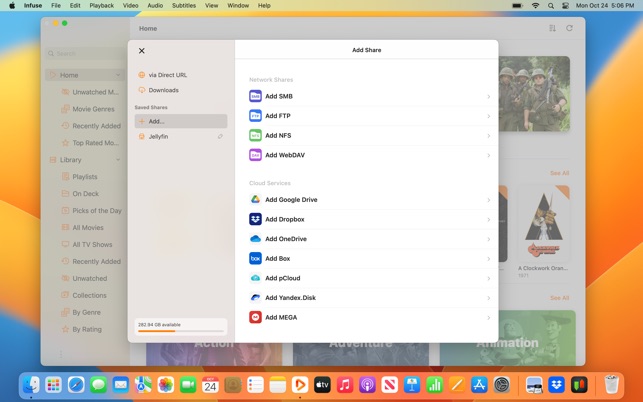Open the Add OneDrive chevron
643x402 pixels.
tap(488, 239)
